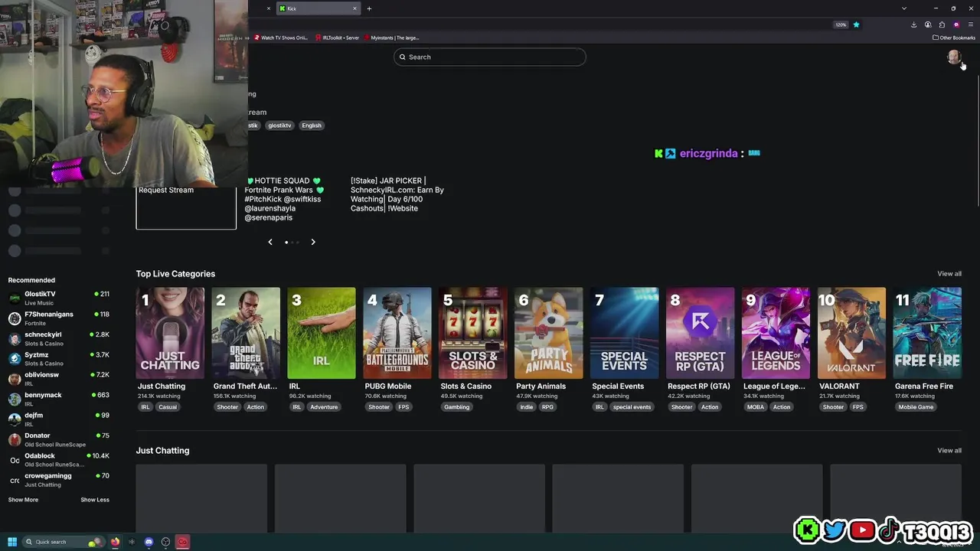Viewport: 980px width, 551px height.
Task: Open the Just Chatting category thumbnail
Action: (x=170, y=333)
